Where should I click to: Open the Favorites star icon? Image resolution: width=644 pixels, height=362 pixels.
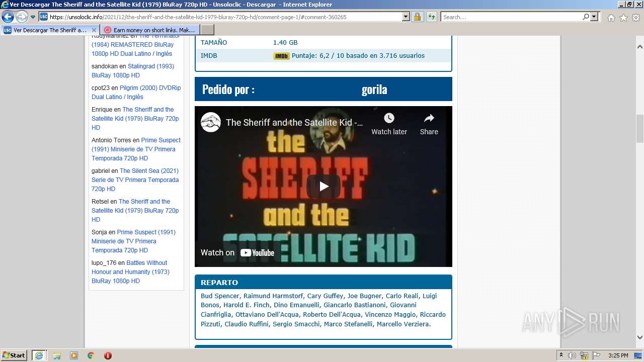pos(623,18)
